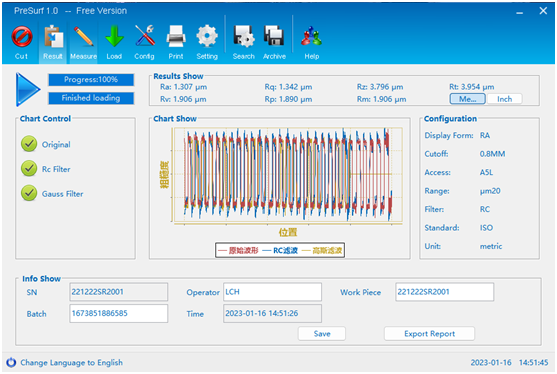Select the Measure pencil icon

83,37
